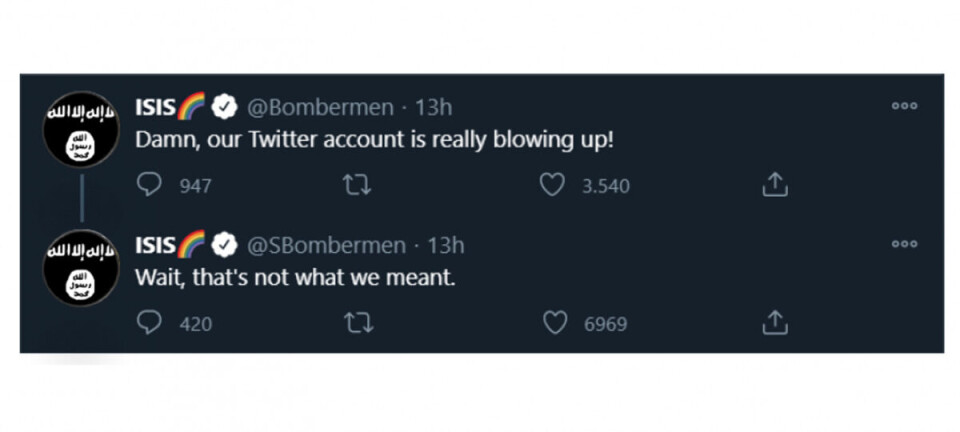Reply to the "blowing up" tweet
Viewport: 960px width, 432px height.
(x=149, y=185)
